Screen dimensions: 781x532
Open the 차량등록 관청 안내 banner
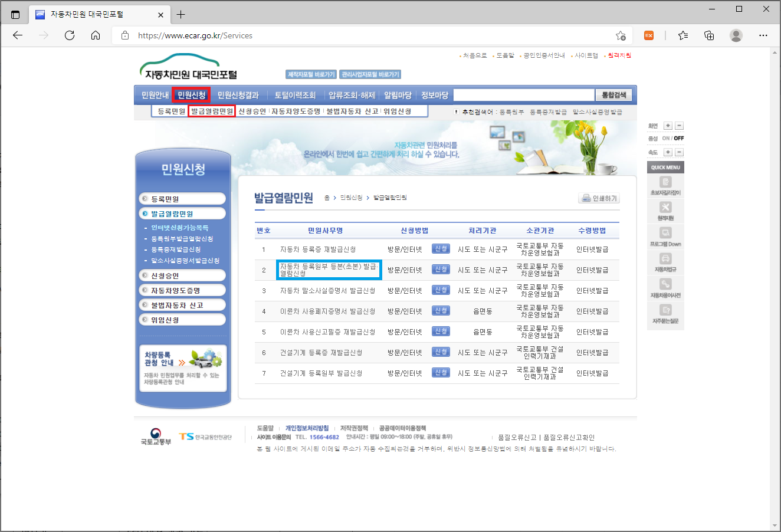pos(183,369)
